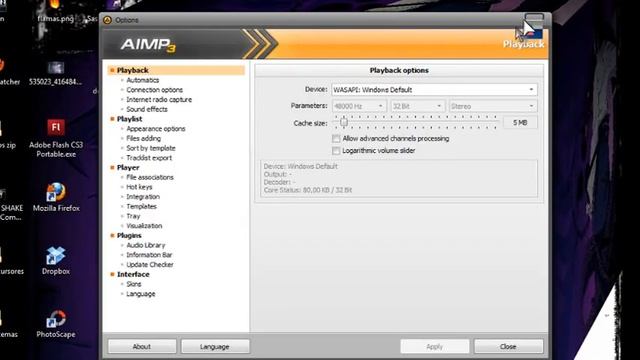Open the Dropbox desktop shortcut
This screenshot has height=360, width=640.
[x=56, y=260]
